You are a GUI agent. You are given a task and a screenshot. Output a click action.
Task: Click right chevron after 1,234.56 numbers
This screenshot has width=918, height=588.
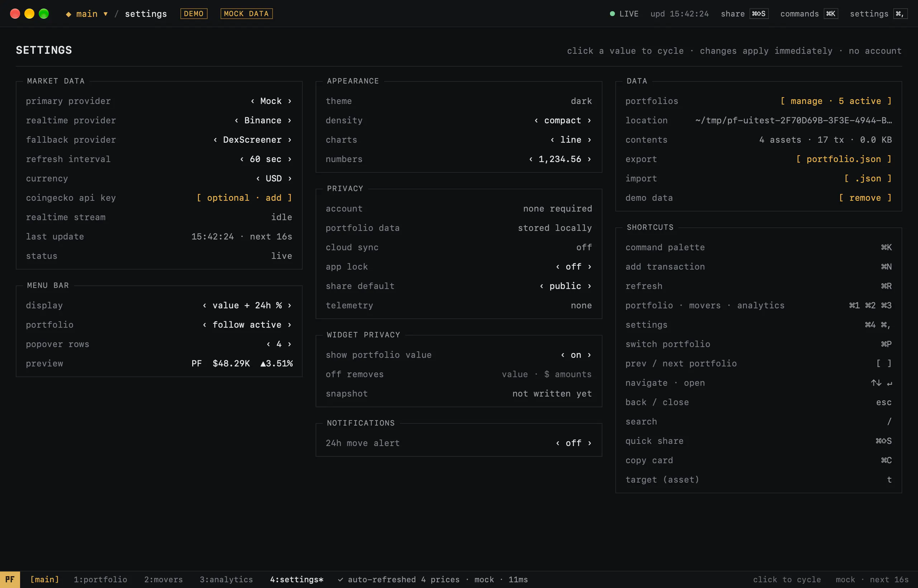point(589,159)
